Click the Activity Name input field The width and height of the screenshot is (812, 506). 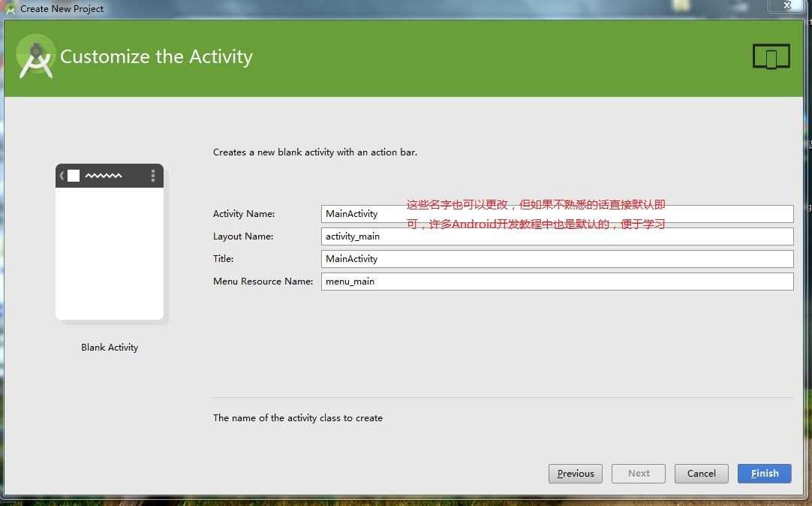[557, 214]
